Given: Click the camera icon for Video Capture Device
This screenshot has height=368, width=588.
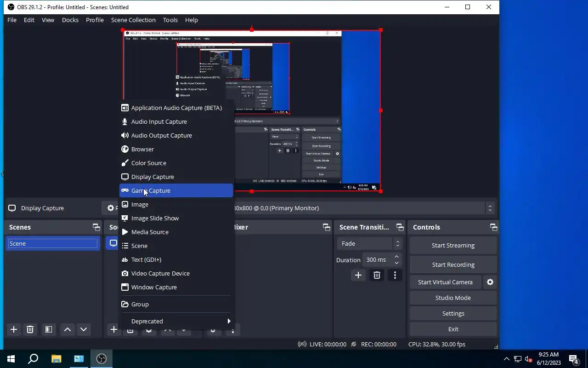Looking at the screenshot, I should coord(124,273).
